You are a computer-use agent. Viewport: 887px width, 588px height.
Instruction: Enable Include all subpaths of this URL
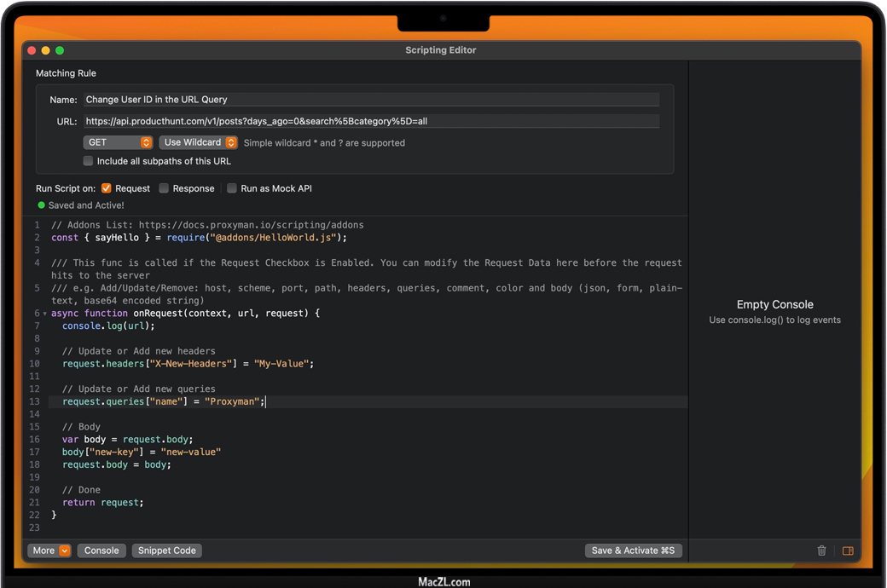[88, 161]
